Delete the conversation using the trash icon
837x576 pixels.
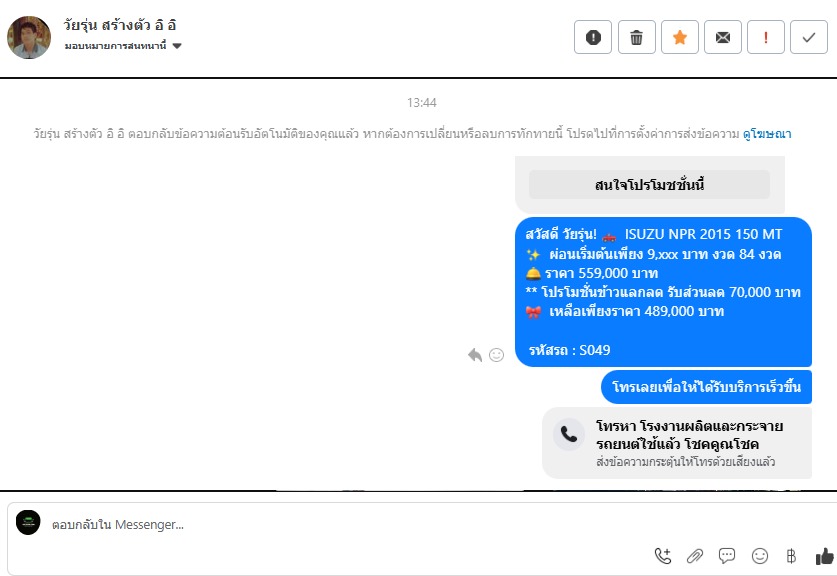(636, 37)
